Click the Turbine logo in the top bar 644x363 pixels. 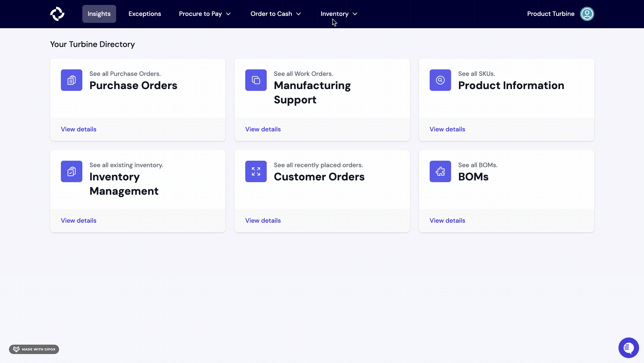point(57,14)
